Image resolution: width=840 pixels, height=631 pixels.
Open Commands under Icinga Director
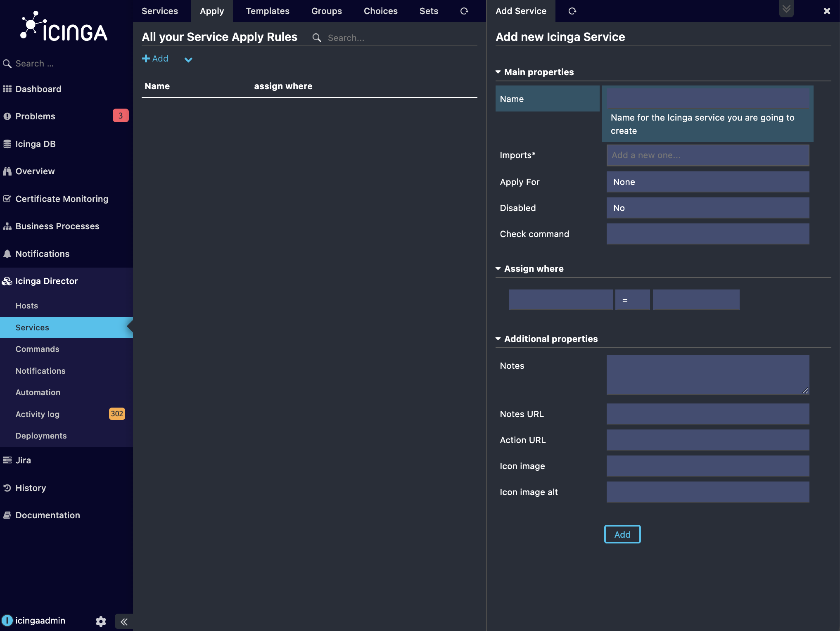coord(37,349)
